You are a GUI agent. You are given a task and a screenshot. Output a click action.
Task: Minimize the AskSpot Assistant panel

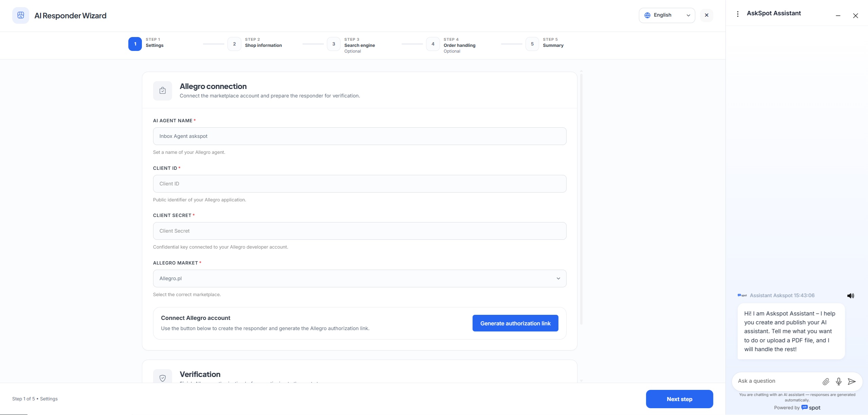(838, 16)
